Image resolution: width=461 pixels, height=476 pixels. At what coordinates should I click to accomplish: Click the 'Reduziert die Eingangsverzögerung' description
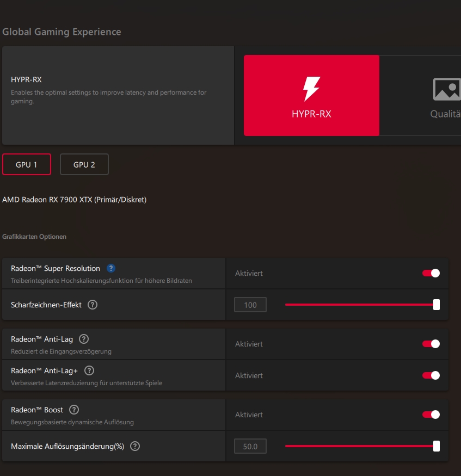[x=61, y=351]
